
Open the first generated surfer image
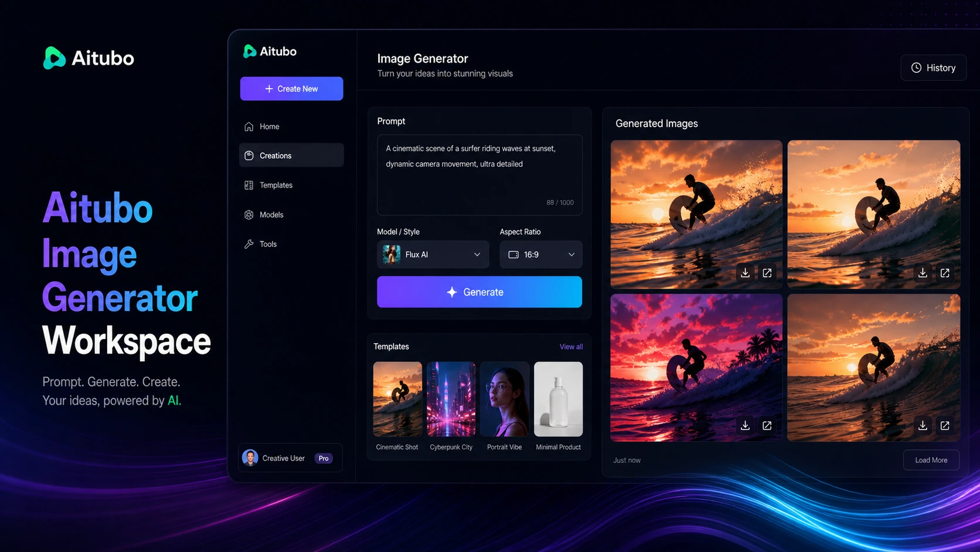(696, 214)
